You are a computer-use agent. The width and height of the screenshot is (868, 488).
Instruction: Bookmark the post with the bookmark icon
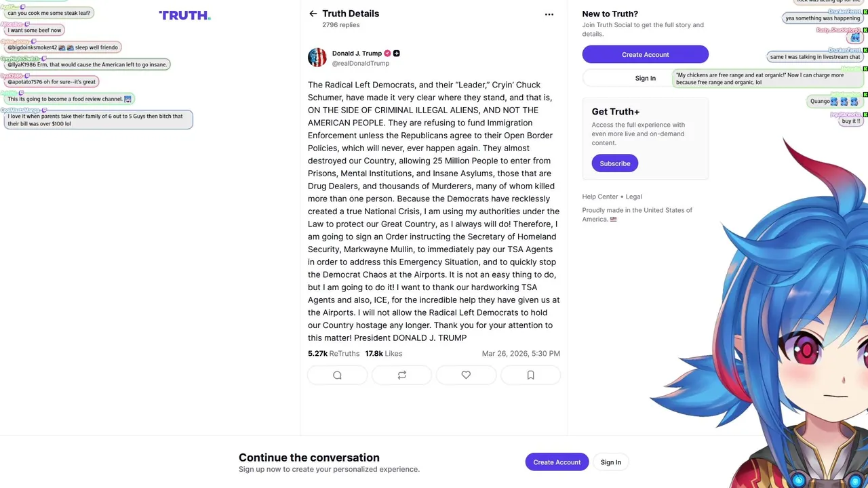tap(530, 375)
